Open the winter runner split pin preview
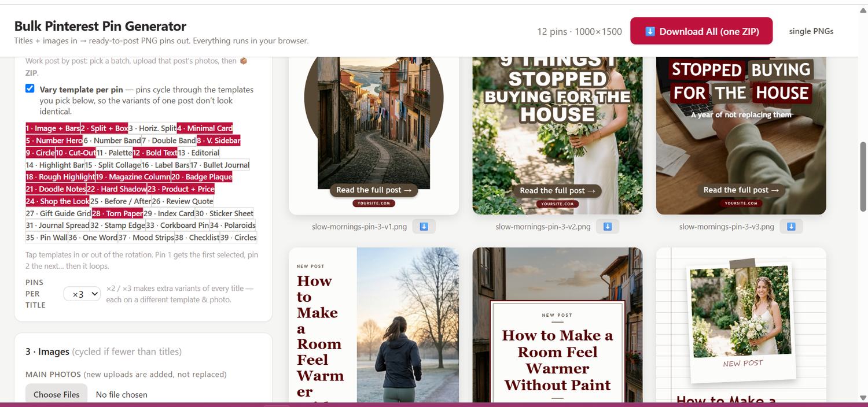868x407 pixels. tap(374, 325)
